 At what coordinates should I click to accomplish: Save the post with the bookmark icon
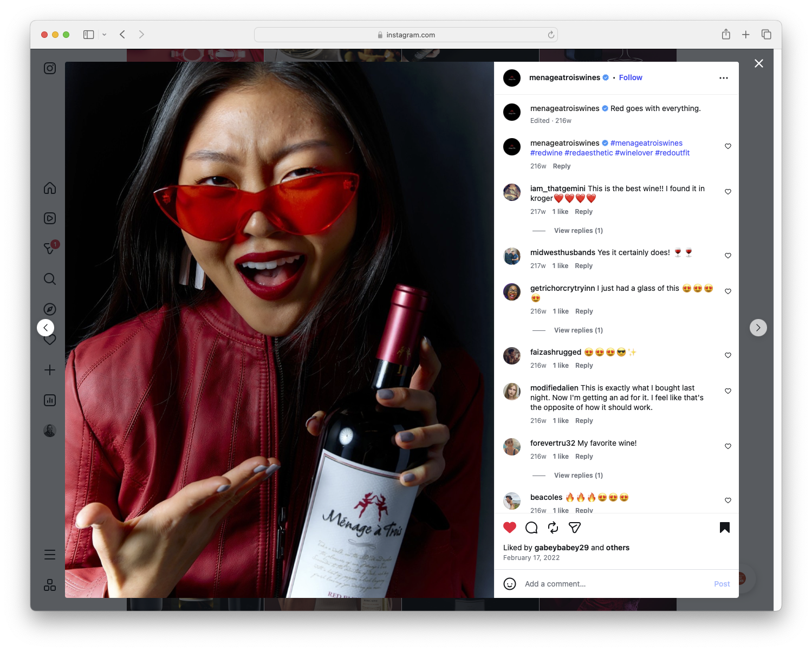point(724,527)
